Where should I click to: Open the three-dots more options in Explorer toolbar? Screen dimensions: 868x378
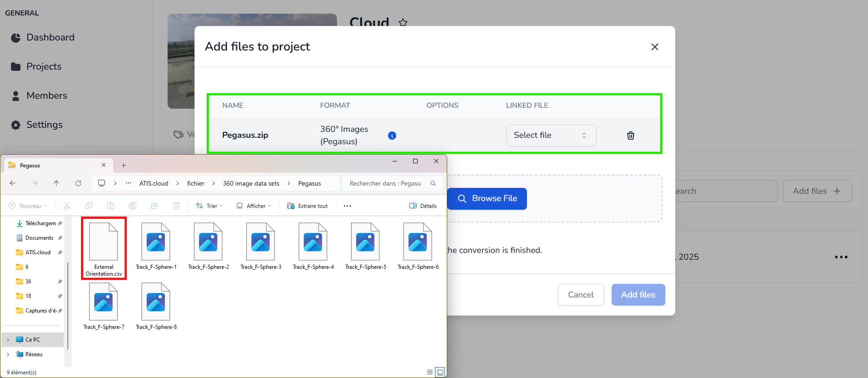(x=347, y=206)
